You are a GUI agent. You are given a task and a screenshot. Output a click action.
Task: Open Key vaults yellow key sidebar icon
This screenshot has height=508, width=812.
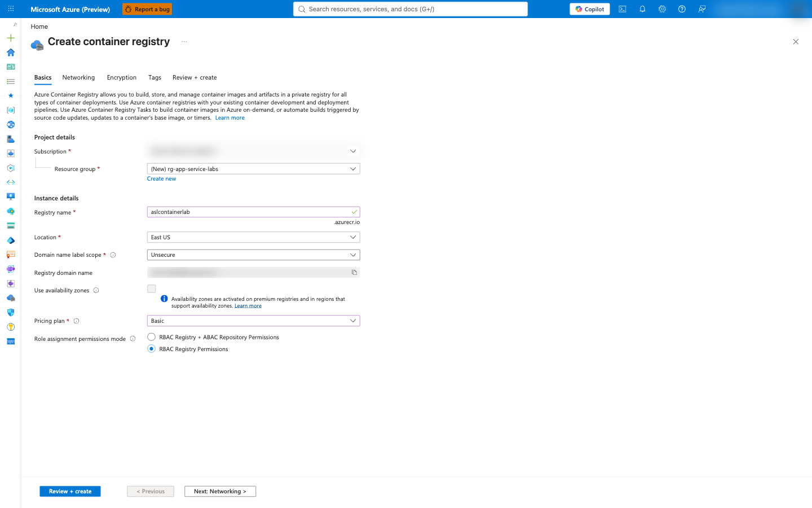click(x=11, y=327)
